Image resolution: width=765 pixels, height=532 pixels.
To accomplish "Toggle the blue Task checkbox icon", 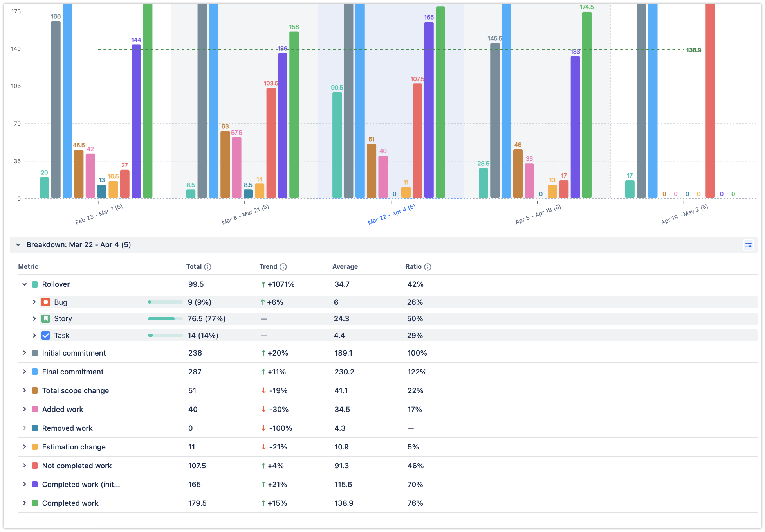I will click(x=46, y=335).
